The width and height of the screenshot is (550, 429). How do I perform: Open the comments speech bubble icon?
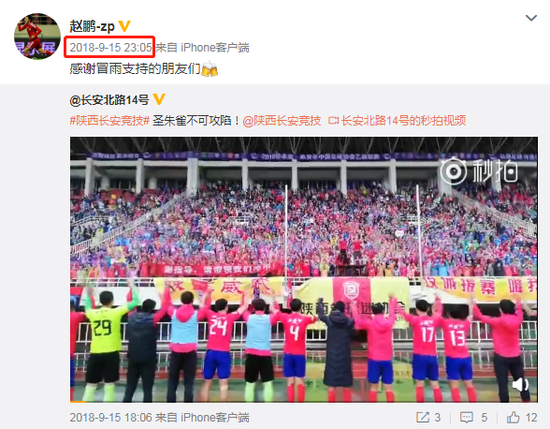pyautogui.click(x=467, y=417)
